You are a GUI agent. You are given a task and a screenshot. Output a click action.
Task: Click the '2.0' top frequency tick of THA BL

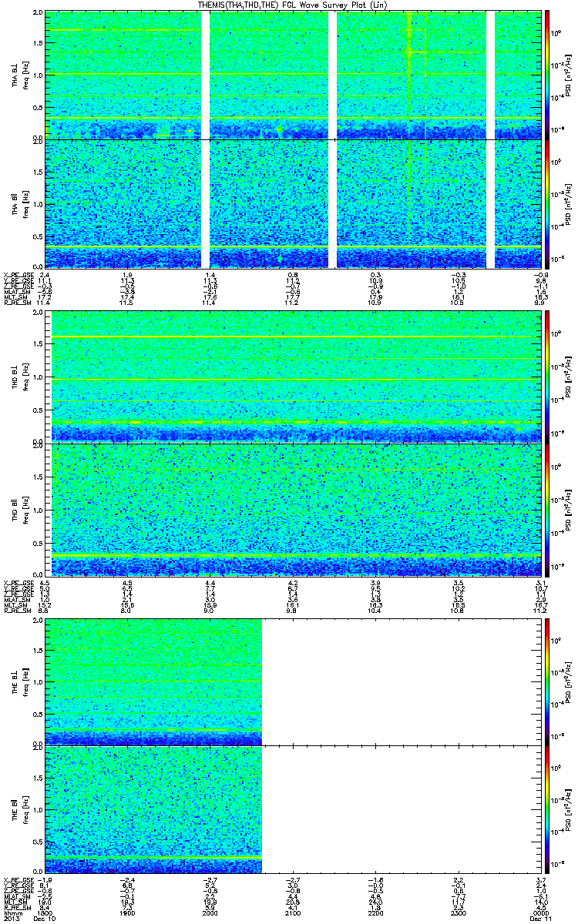click(x=38, y=14)
